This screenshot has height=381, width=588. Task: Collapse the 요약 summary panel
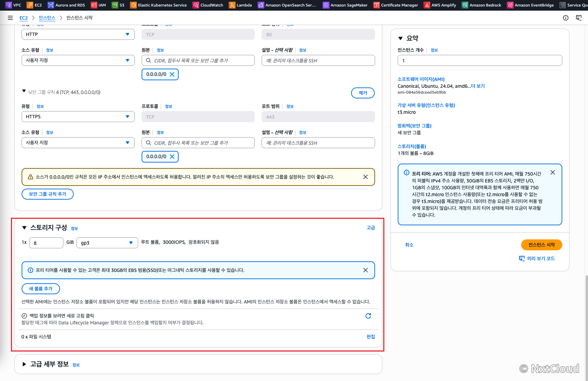tap(400, 38)
